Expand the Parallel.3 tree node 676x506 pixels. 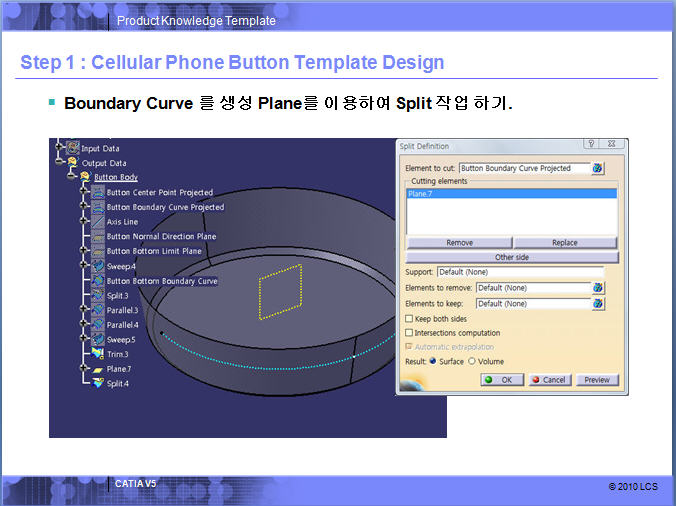(x=85, y=310)
